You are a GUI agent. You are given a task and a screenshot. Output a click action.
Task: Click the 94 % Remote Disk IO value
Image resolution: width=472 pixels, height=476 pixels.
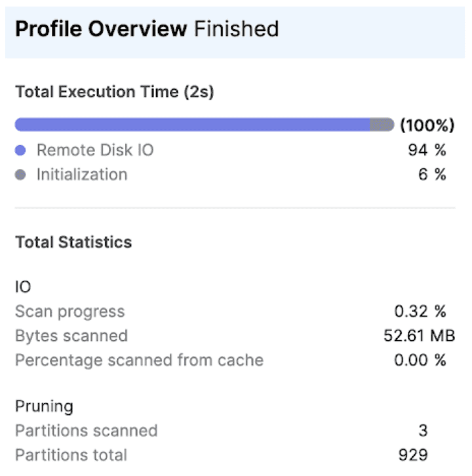(x=427, y=150)
